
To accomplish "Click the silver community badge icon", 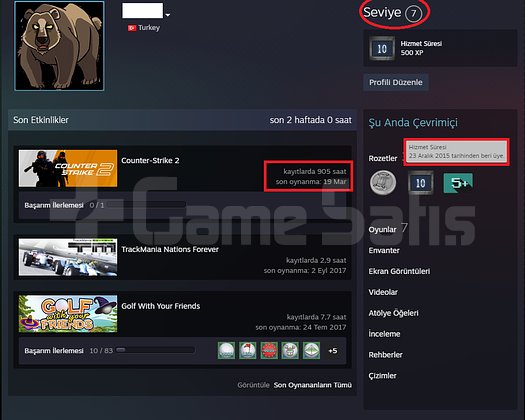I will click(x=383, y=183).
